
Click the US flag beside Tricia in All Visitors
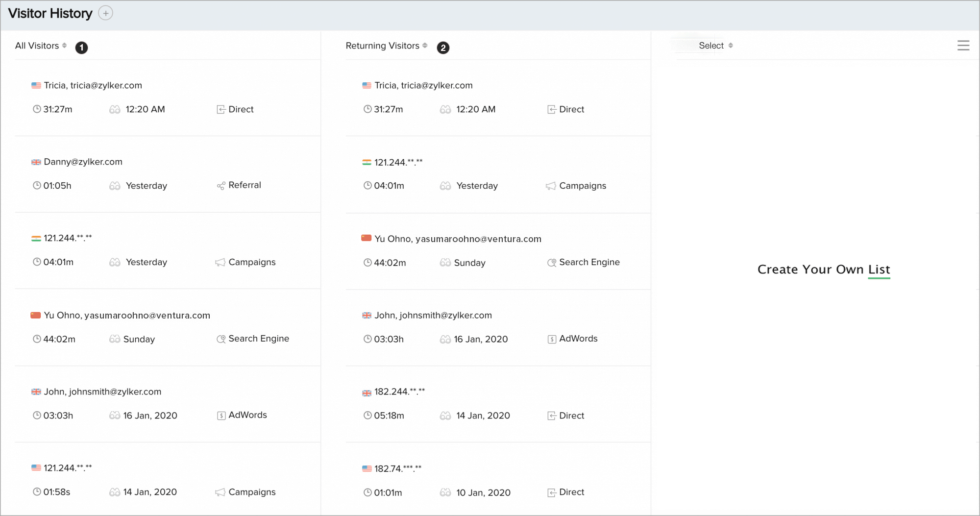point(36,85)
